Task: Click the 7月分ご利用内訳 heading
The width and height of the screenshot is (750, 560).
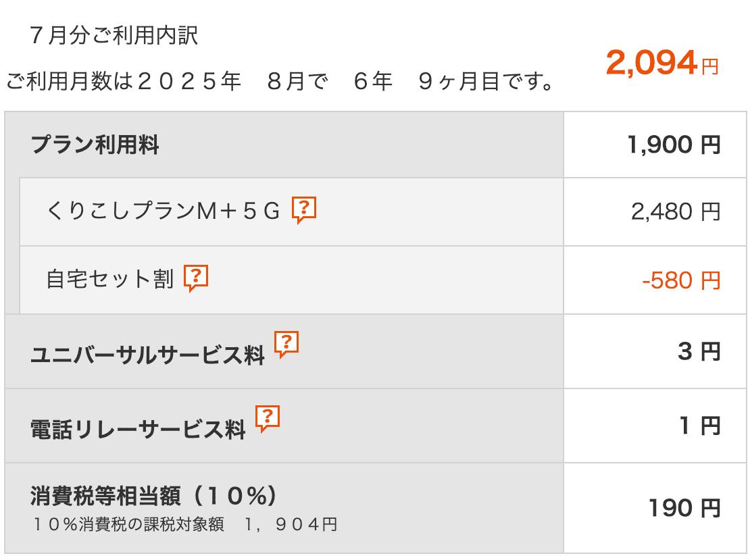Action: point(114,35)
